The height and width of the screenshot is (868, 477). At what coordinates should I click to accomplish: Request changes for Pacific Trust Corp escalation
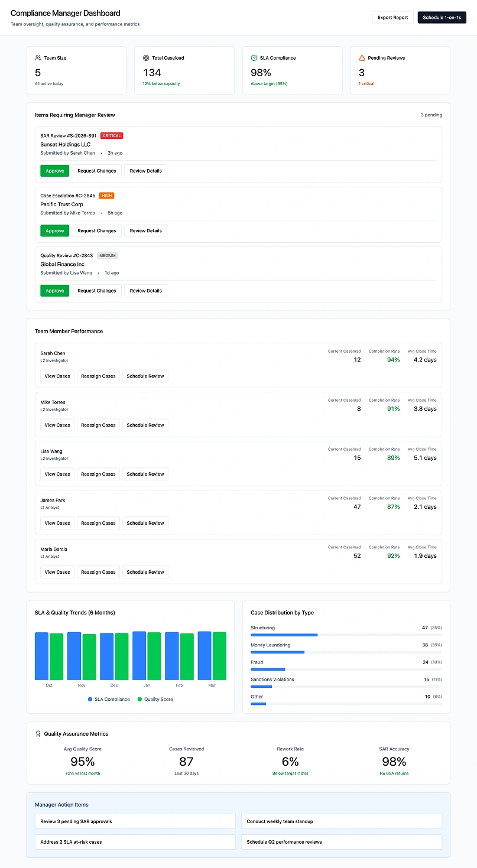97,231
